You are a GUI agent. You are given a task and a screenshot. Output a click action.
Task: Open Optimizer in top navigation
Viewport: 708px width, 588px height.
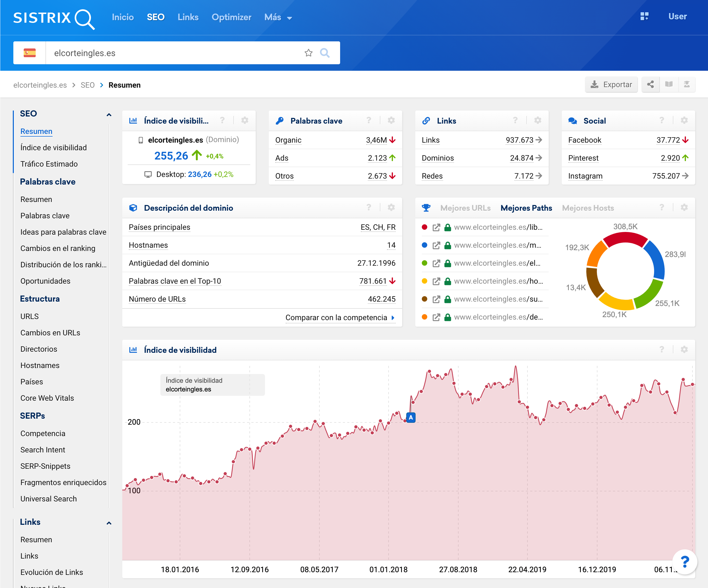(x=231, y=17)
